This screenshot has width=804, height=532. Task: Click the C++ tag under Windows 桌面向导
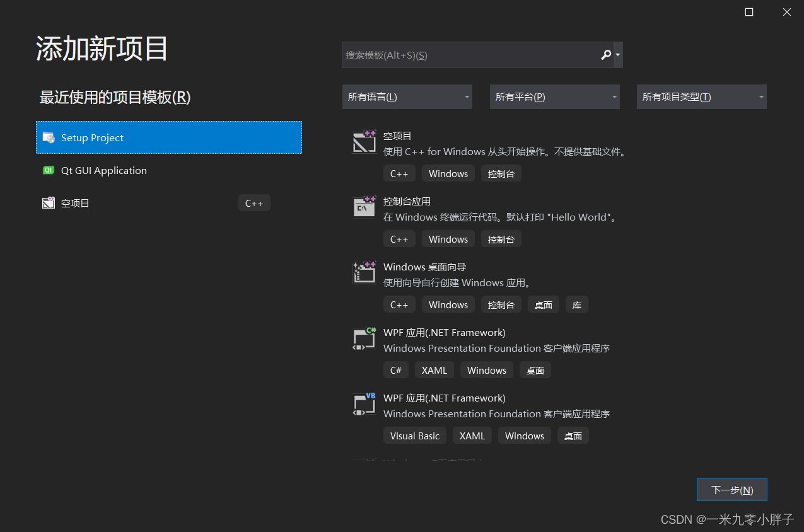(399, 304)
